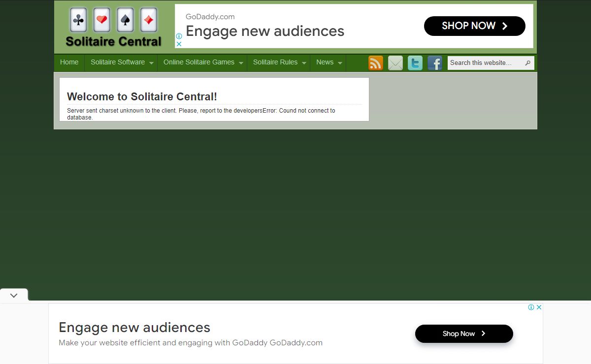
Task: Click the top ad info icon
Action: click(179, 36)
